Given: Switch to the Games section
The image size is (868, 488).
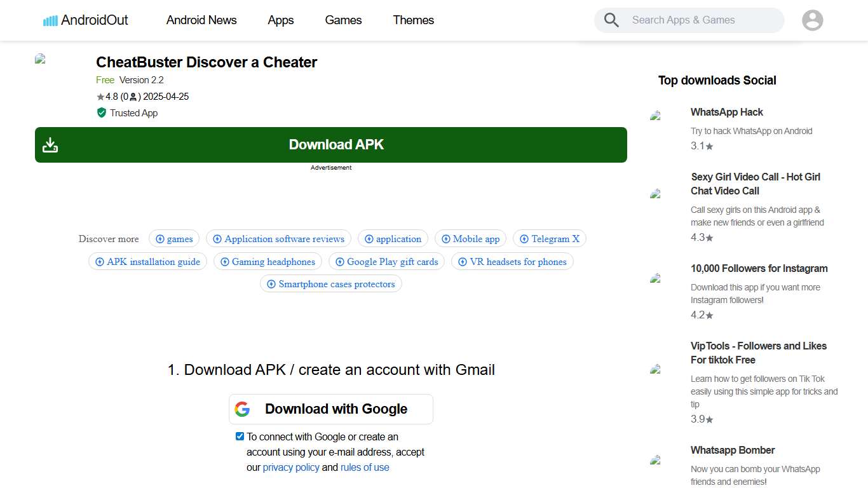Looking at the screenshot, I should tap(343, 20).
